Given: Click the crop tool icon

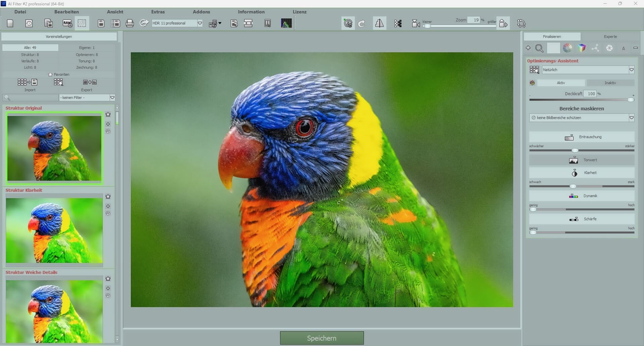Looking at the screenshot, I should point(248,23).
